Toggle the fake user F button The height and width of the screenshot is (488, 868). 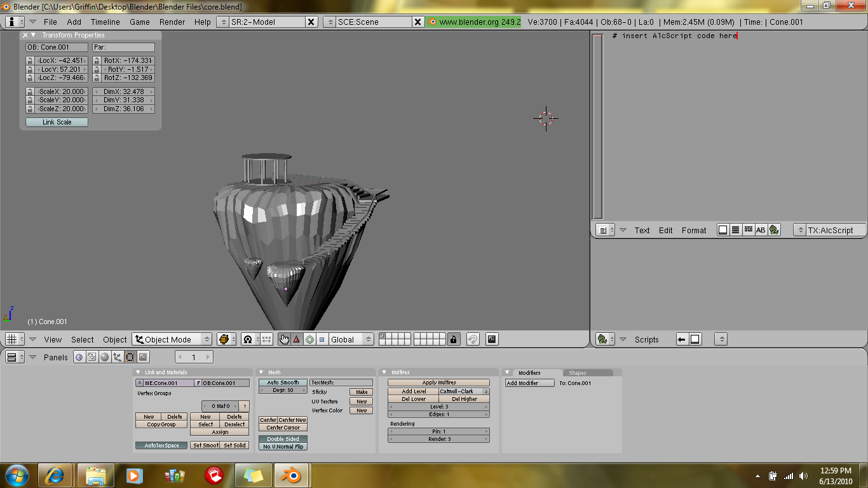pos(198,383)
